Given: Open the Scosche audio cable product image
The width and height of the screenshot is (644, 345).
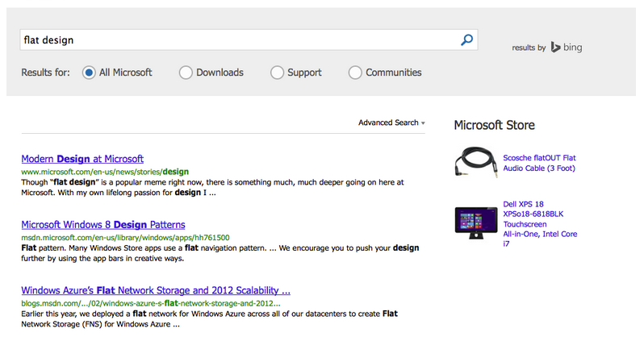Looking at the screenshot, I should 475,162.
